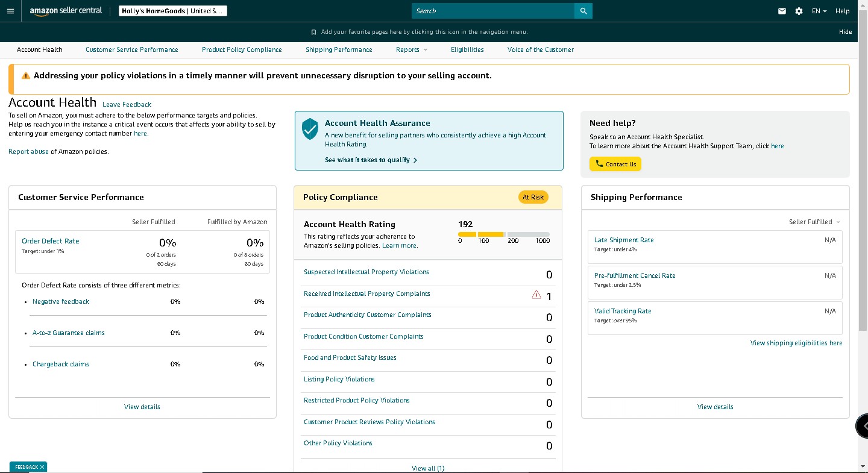Open the Order Defect Rate link

tap(51, 241)
